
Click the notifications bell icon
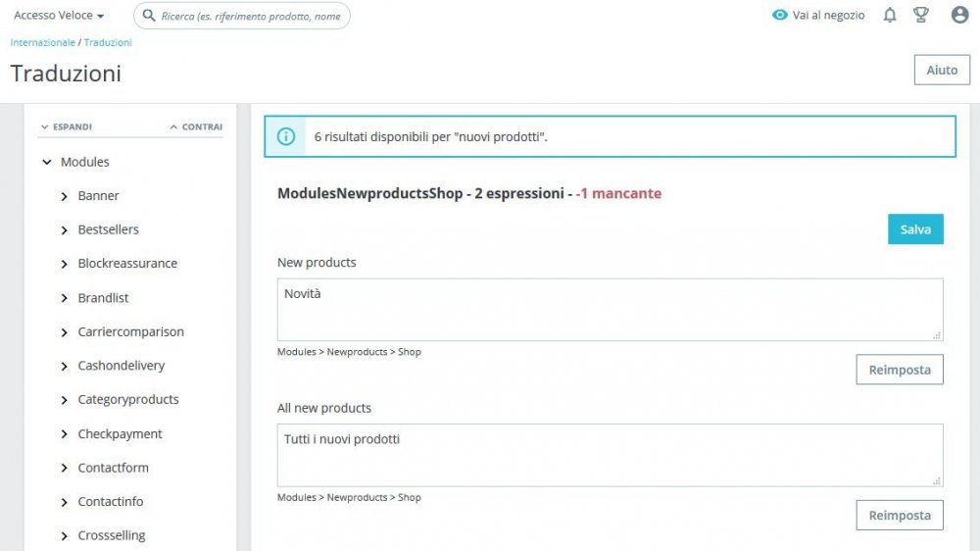[x=890, y=15]
